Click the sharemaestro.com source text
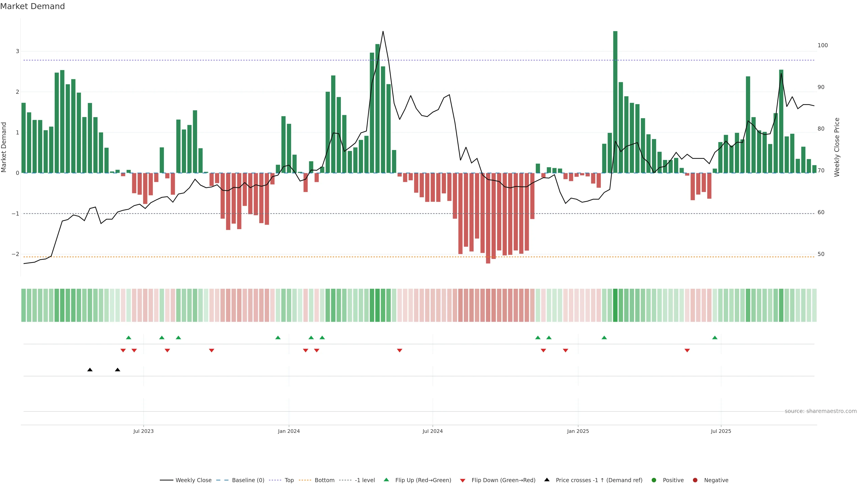This screenshot has width=868, height=488. (821, 411)
